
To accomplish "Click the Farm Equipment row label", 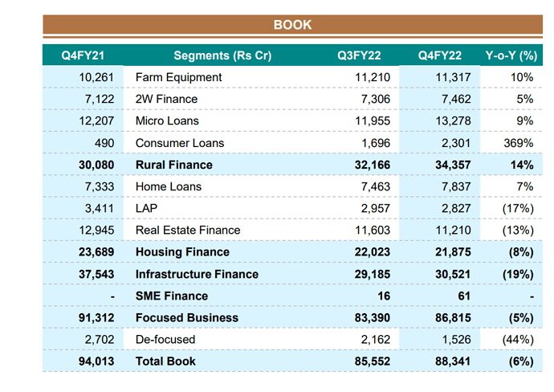I will pyautogui.click(x=178, y=77).
